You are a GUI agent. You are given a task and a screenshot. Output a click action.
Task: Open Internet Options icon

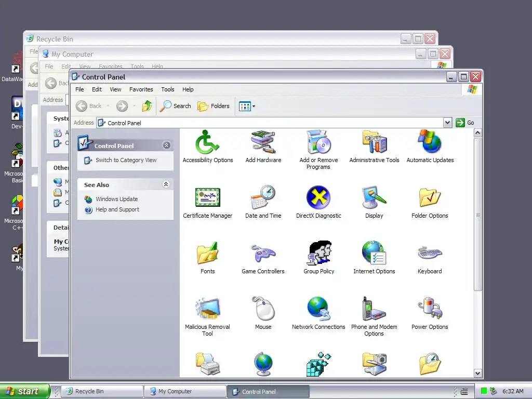(374, 258)
